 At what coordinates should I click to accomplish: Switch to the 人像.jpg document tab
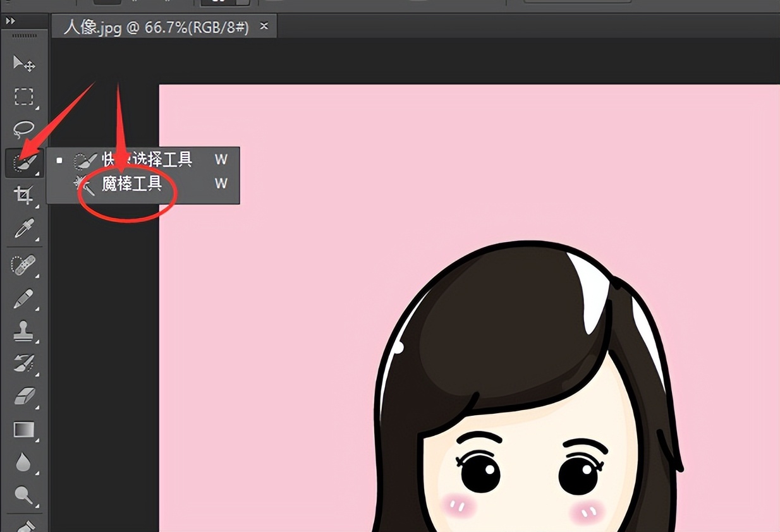click(156, 27)
